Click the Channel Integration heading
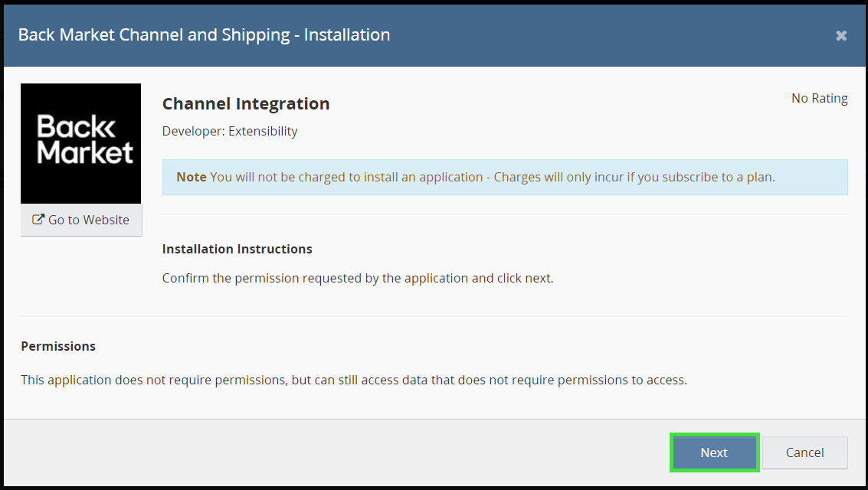 [246, 103]
